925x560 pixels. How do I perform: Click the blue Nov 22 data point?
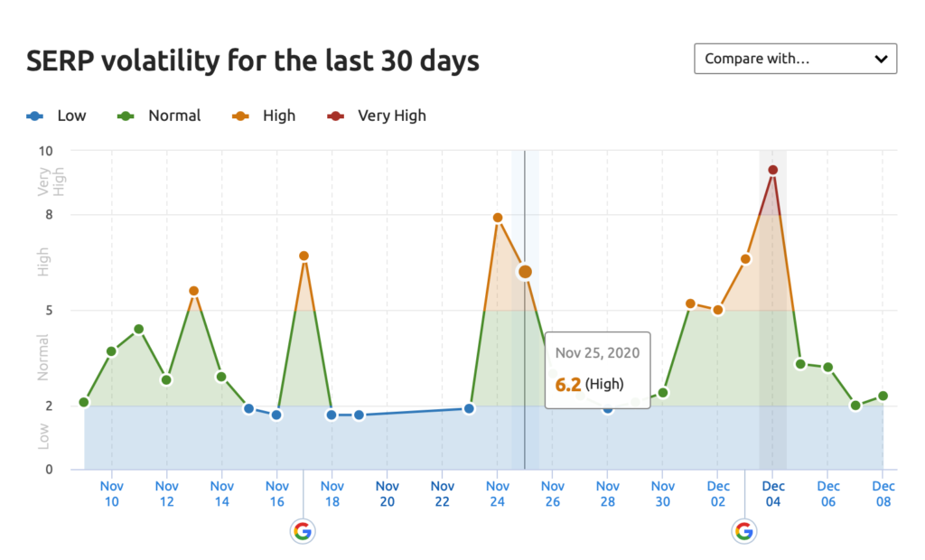469,408
